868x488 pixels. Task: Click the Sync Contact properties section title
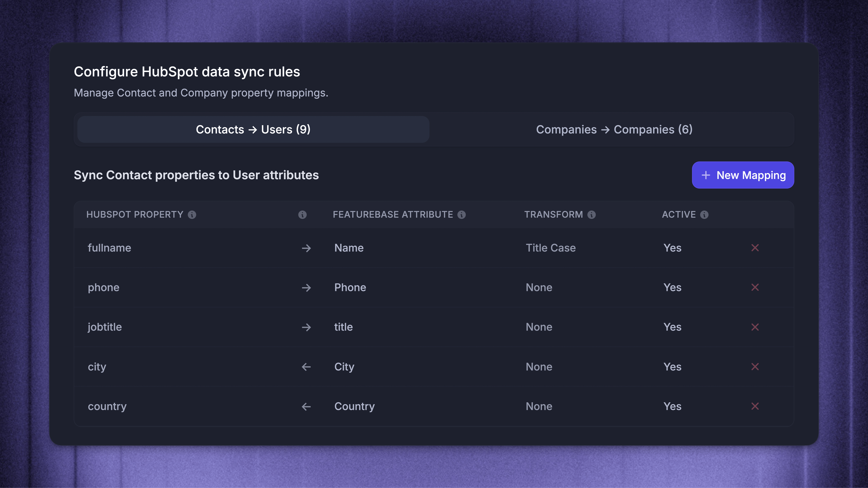tap(196, 175)
